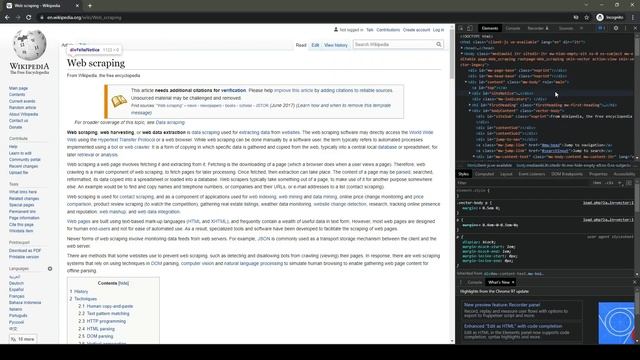Click the browser Back arrow
Screen dimensions: 640x360
[7, 18]
